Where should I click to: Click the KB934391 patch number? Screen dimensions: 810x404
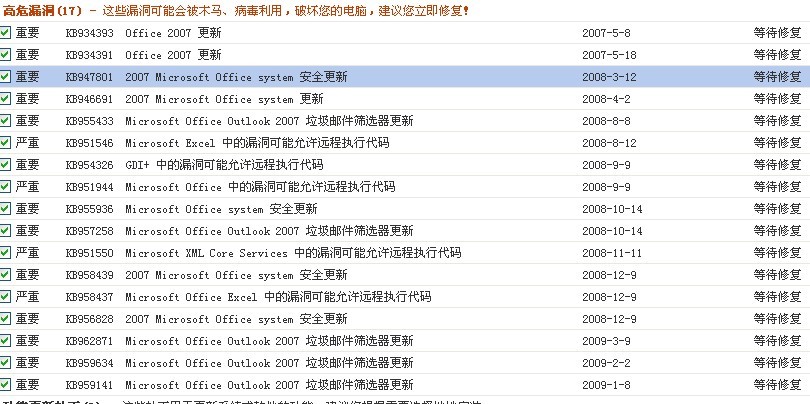tap(89, 55)
